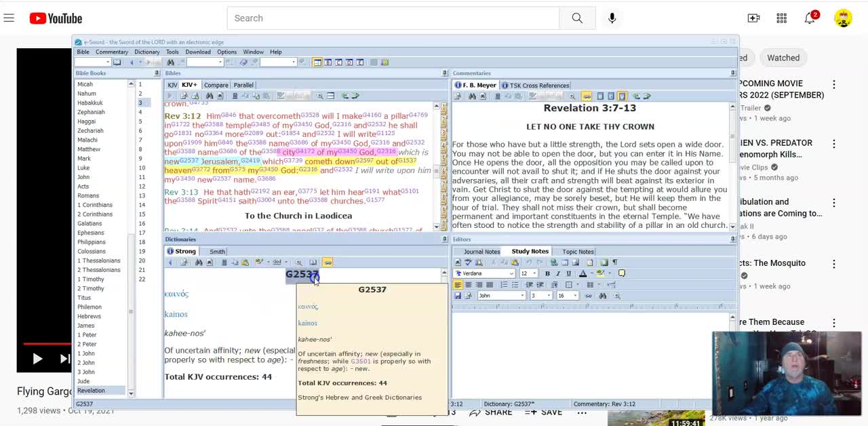Switch to the Parallel tab

click(243, 85)
